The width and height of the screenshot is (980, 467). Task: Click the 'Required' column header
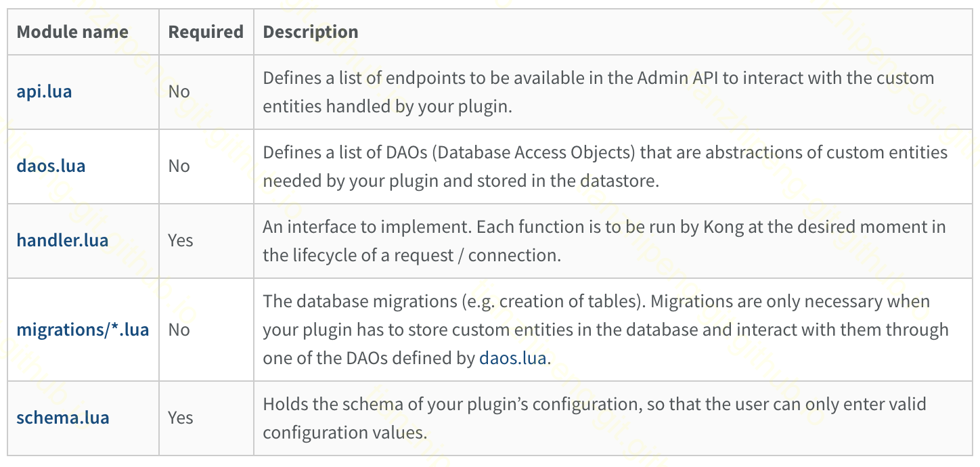(x=206, y=32)
